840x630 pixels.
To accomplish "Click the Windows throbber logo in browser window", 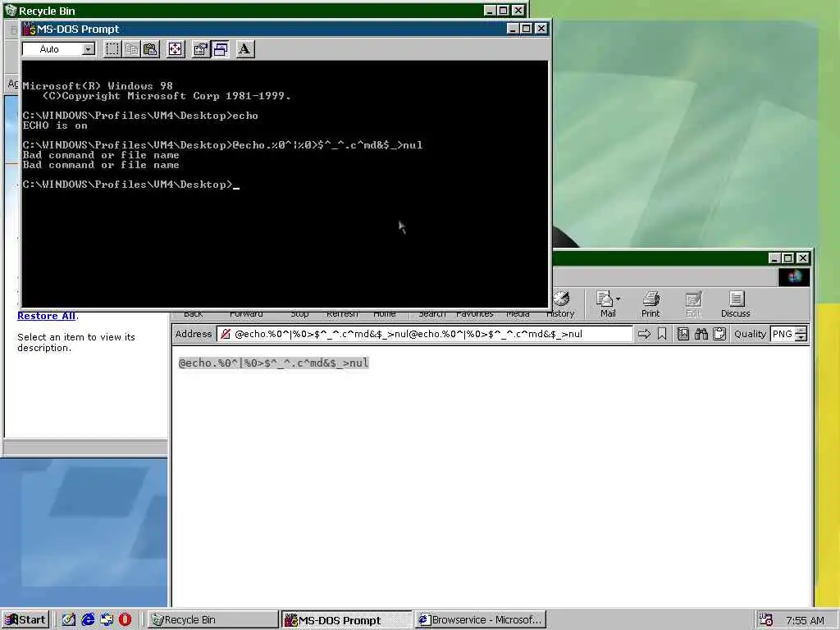I will coord(794,277).
